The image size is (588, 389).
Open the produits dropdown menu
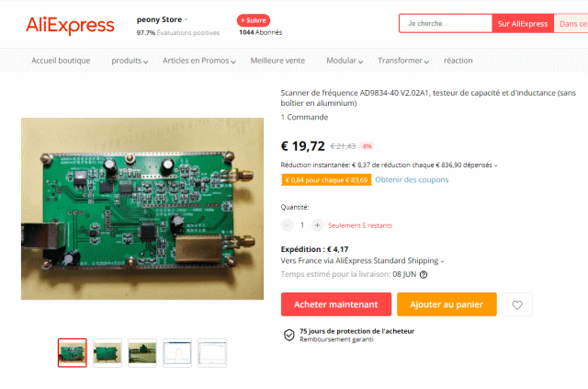click(130, 61)
